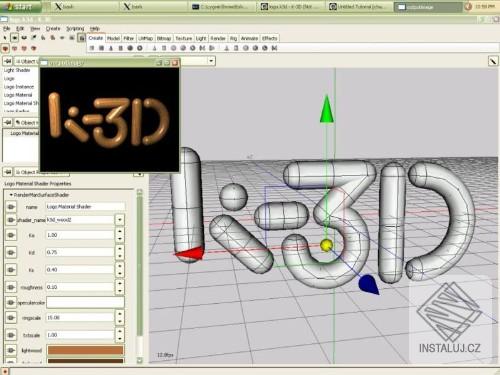The width and height of the screenshot is (500, 375).
Task: Open the View menu
Action: click(35, 29)
